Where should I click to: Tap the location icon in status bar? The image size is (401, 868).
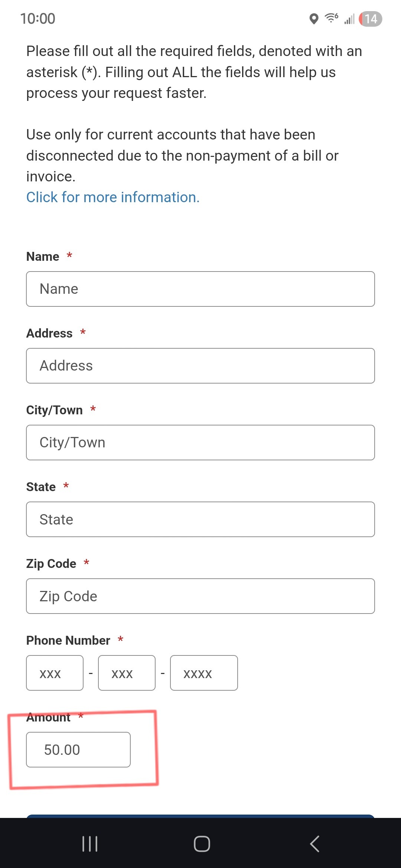click(x=314, y=19)
